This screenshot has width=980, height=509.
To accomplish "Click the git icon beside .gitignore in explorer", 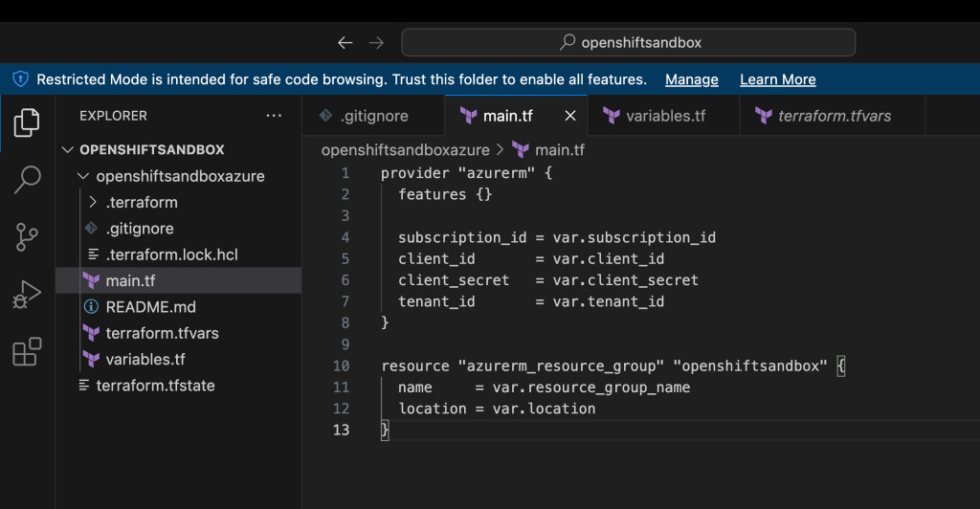I will pyautogui.click(x=91, y=229).
